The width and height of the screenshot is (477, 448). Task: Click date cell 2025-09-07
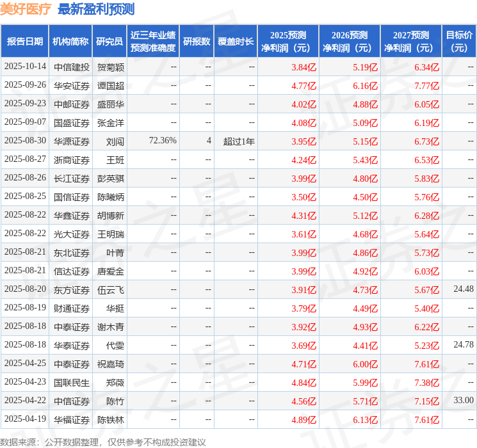pyautogui.click(x=25, y=122)
